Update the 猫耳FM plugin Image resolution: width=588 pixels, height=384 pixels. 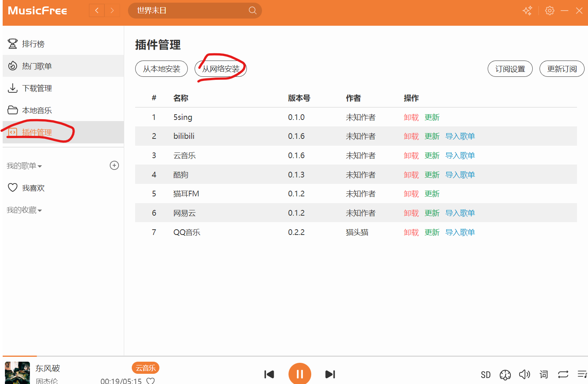click(432, 194)
